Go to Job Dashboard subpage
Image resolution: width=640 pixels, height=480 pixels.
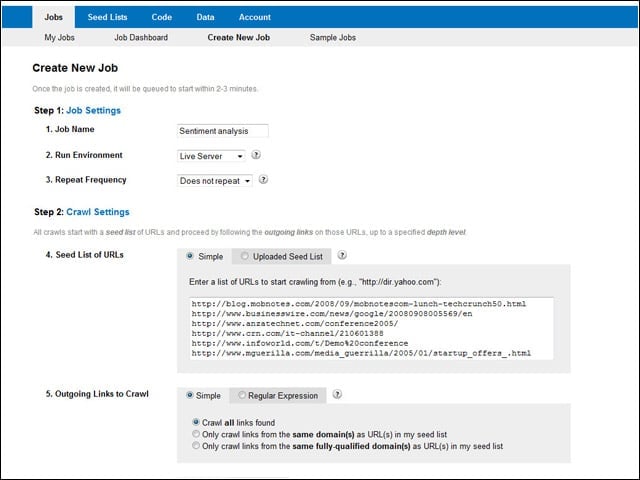click(141, 38)
